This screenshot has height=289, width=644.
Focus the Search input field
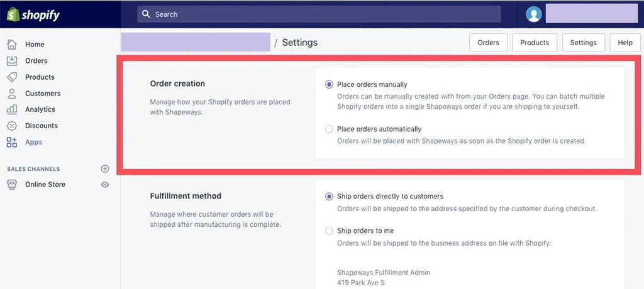(x=319, y=14)
